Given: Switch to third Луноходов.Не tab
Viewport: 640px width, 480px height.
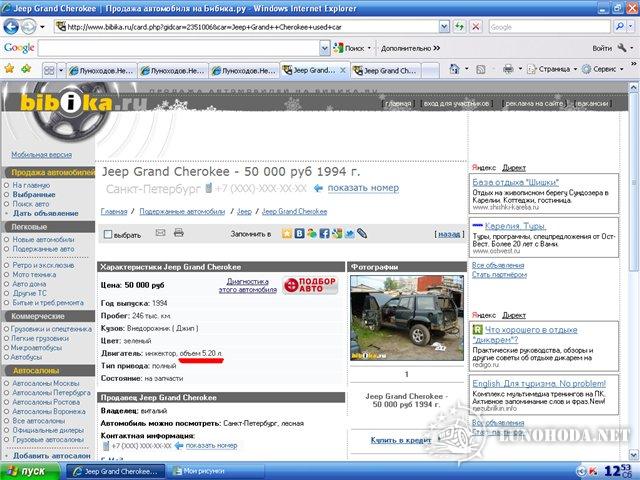Looking at the screenshot, I should (244, 70).
